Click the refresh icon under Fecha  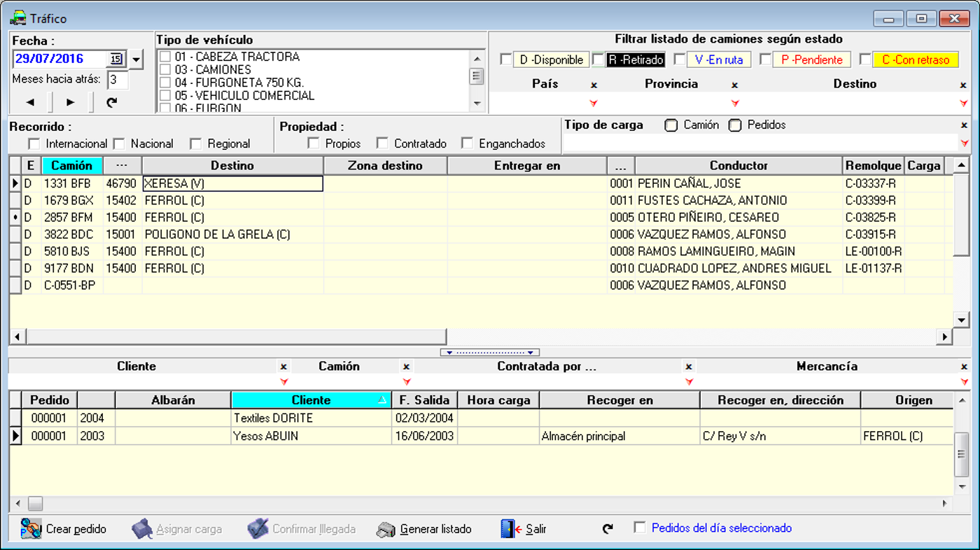(111, 102)
